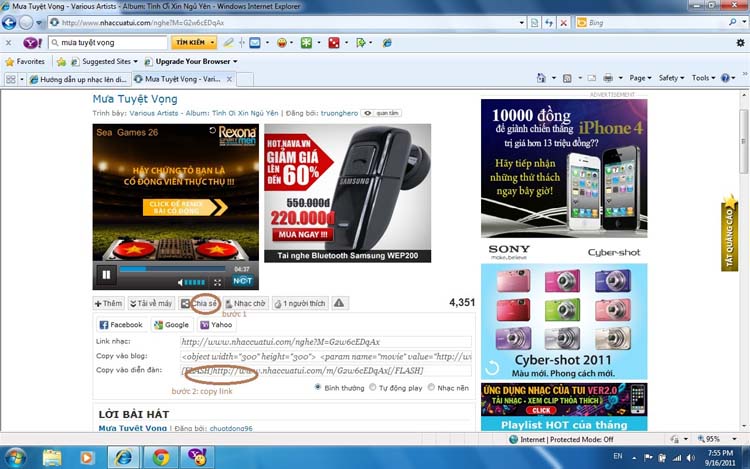Share via the Yahoo button

(x=216, y=325)
